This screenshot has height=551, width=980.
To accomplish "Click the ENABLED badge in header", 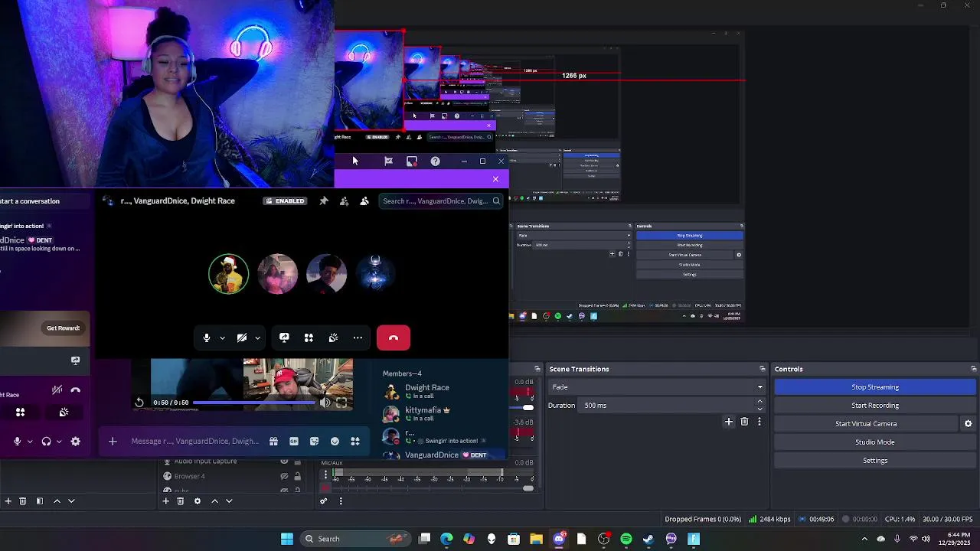I will (x=285, y=201).
